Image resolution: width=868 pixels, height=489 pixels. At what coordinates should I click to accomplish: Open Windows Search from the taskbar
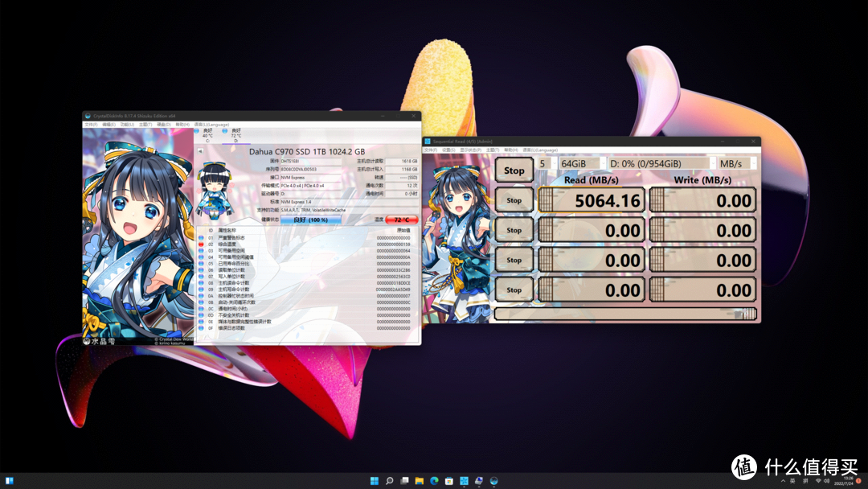[x=389, y=481]
